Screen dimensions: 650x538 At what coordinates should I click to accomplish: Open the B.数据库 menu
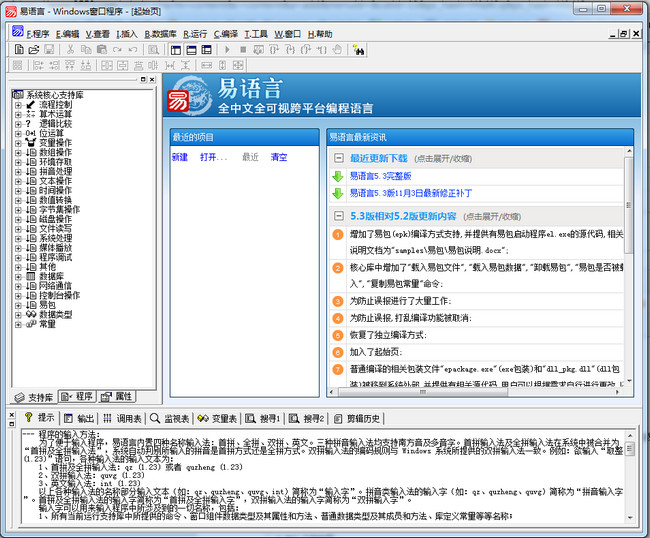[160, 34]
